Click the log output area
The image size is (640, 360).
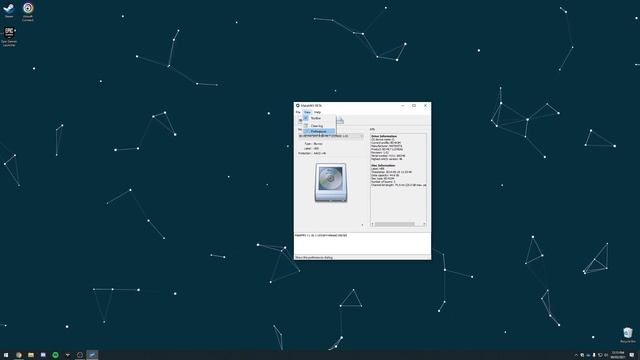[x=362, y=244]
